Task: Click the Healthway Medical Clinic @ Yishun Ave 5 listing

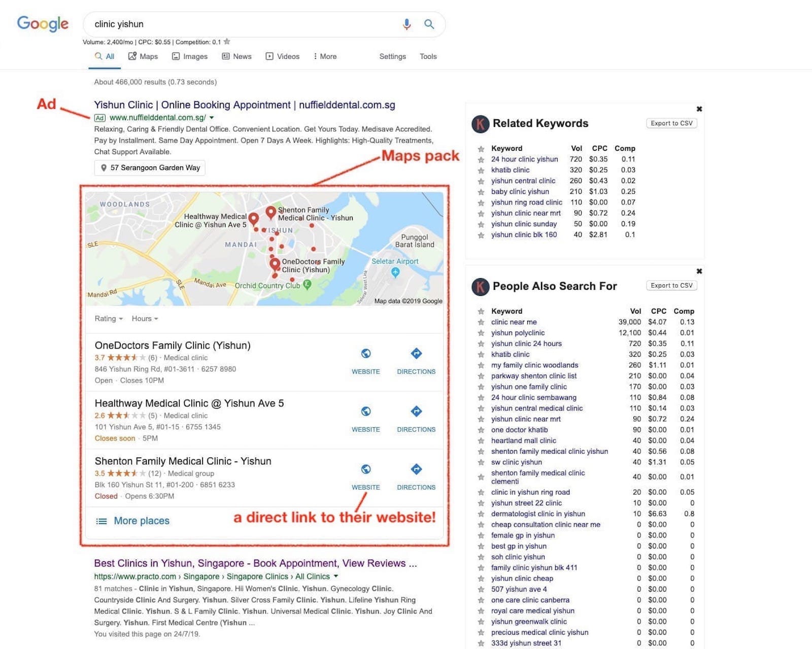Action: pos(189,403)
